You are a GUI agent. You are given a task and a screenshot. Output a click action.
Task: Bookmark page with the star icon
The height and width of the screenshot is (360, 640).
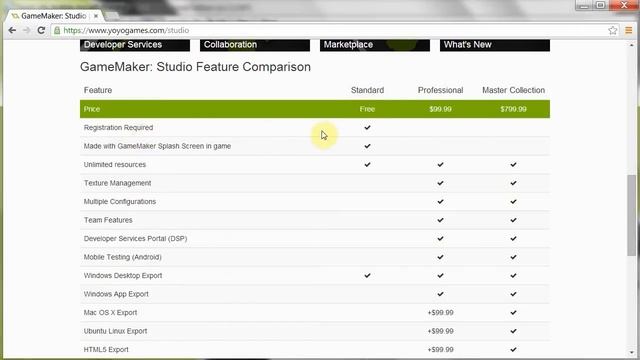[x=613, y=30]
